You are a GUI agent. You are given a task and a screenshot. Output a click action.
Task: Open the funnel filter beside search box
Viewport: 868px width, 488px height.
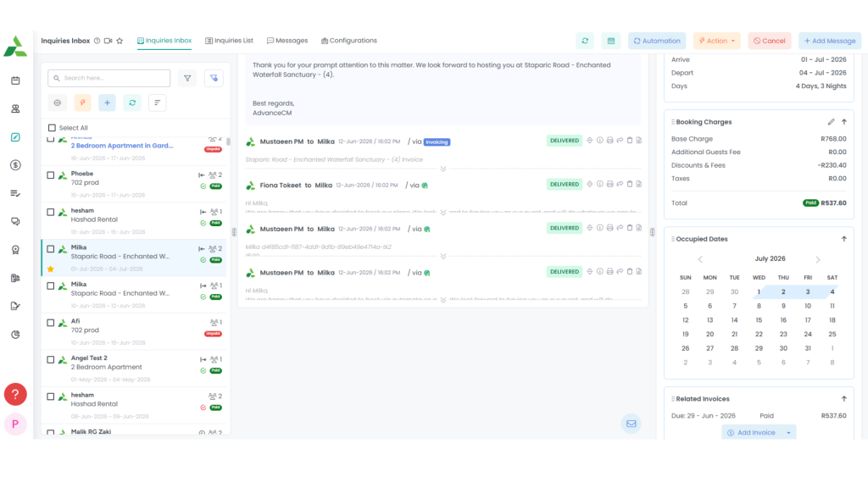187,79
